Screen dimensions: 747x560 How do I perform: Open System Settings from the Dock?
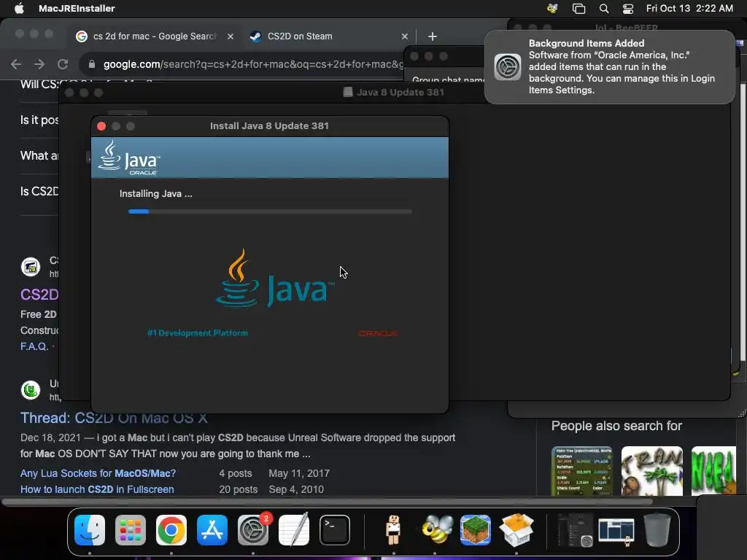tap(253, 530)
